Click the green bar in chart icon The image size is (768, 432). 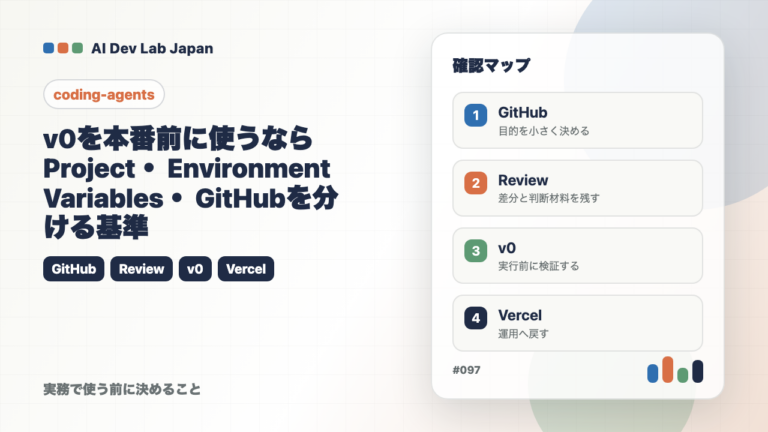point(682,375)
